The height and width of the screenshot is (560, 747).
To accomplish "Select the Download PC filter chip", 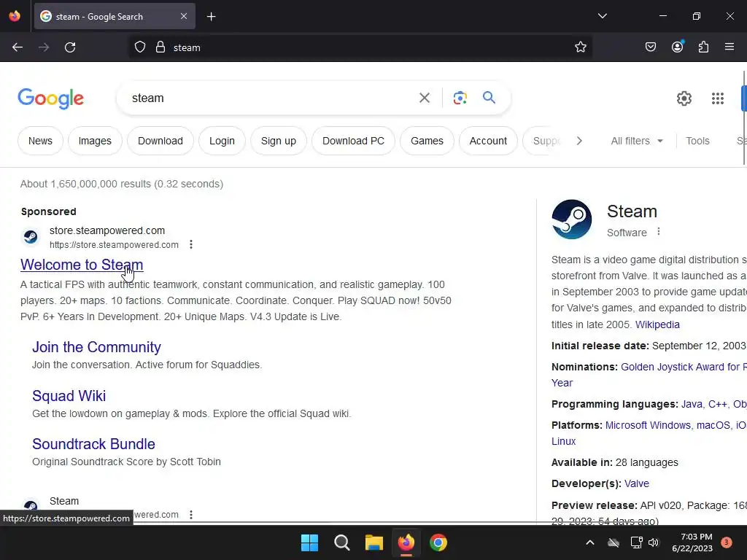I will tap(353, 141).
